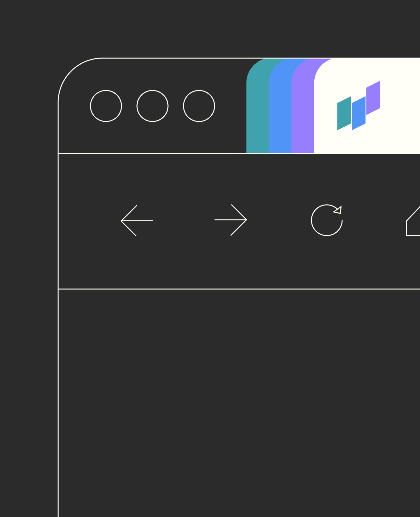The image size is (420, 517).
Task: Click the teal panel of the logo
Action: [344, 113]
